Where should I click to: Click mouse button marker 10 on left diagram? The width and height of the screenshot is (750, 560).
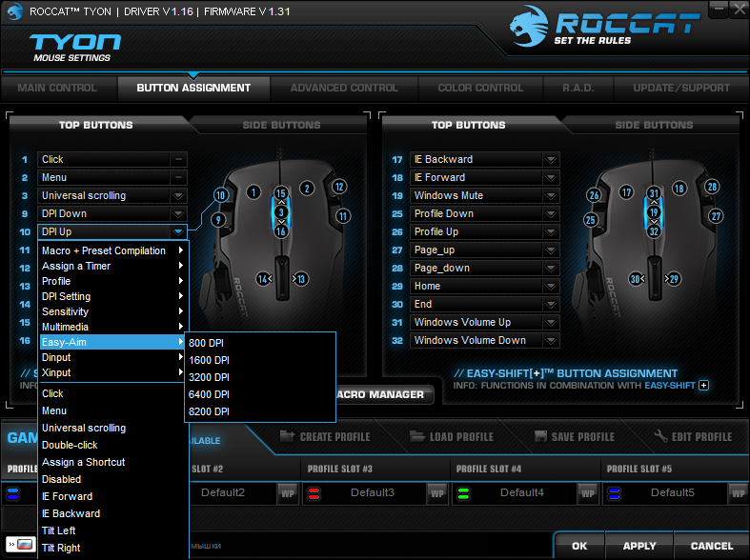pyautogui.click(x=220, y=195)
